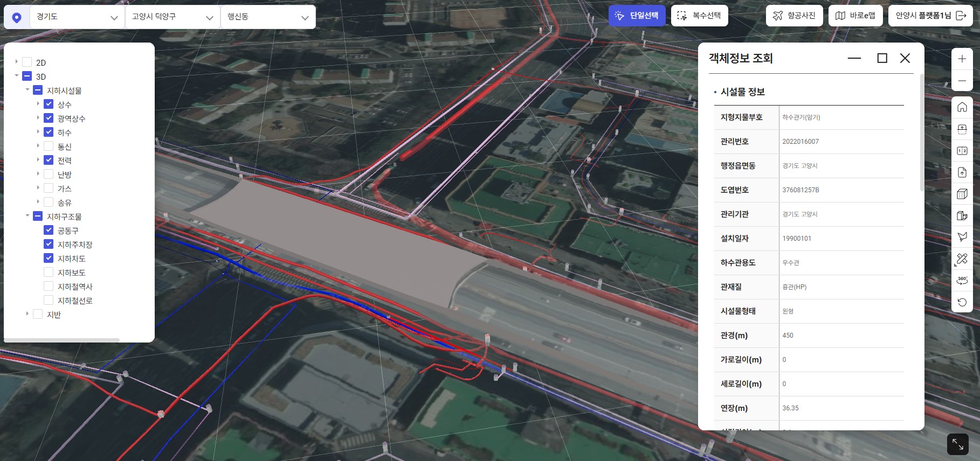The height and width of the screenshot is (461, 980).
Task: Open the ruler and pencil measurement tool
Action: (962, 259)
